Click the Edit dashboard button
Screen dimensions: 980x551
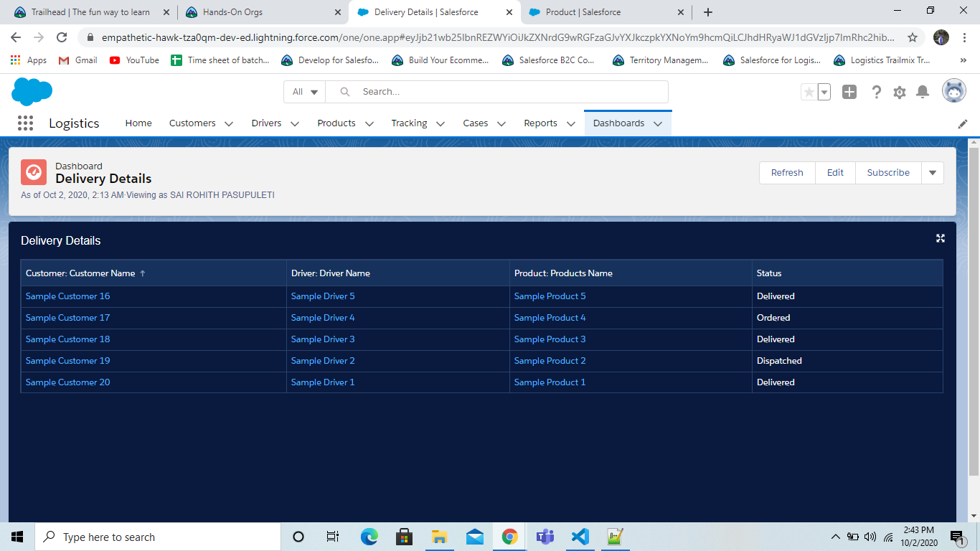(835, 172)
